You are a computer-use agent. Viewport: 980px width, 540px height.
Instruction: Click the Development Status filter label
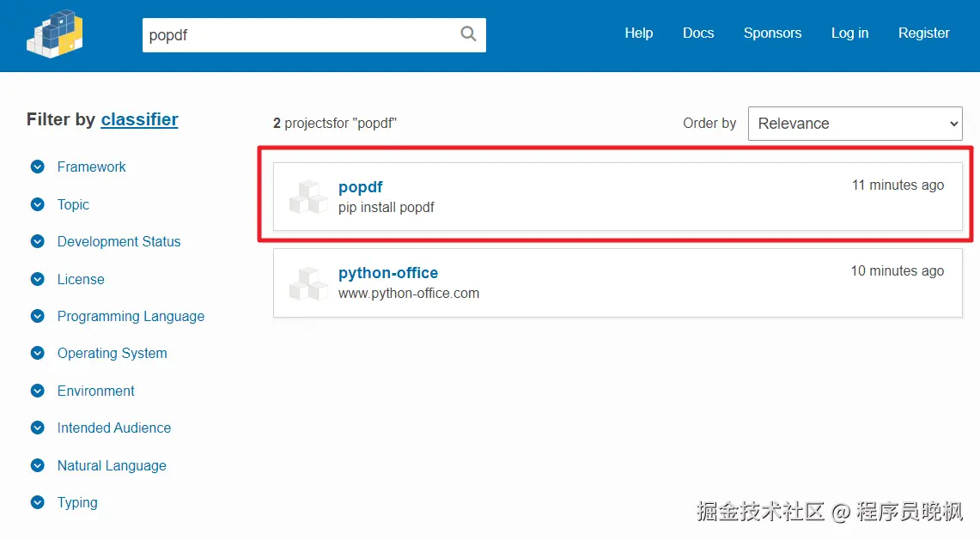point(119,241)
